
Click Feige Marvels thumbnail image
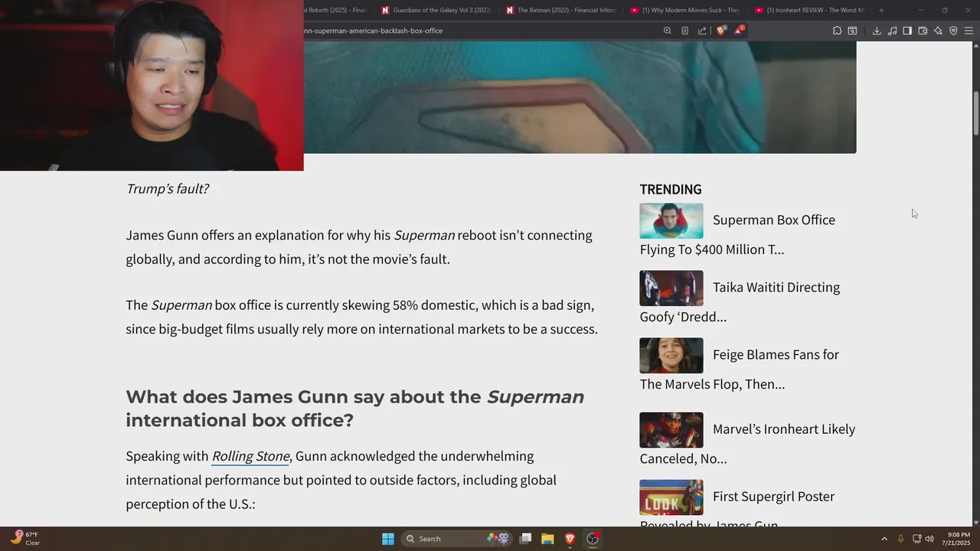click(671, 355)
